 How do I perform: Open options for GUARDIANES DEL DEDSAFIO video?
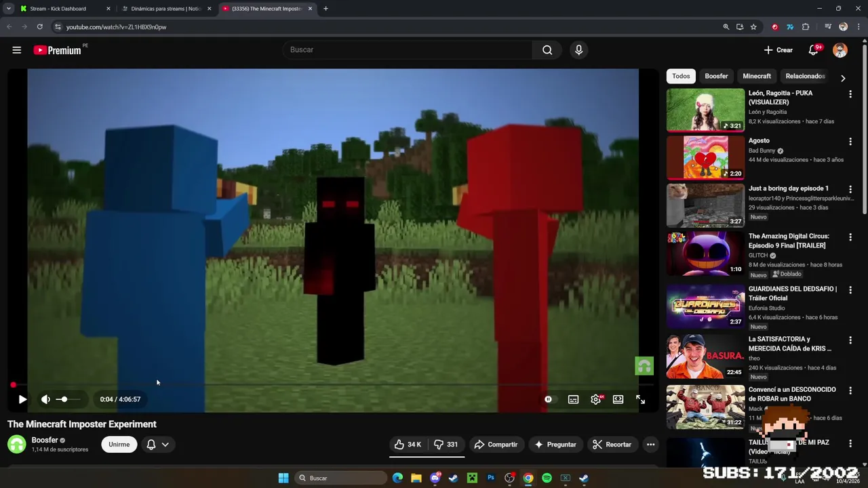click(850, 290)
